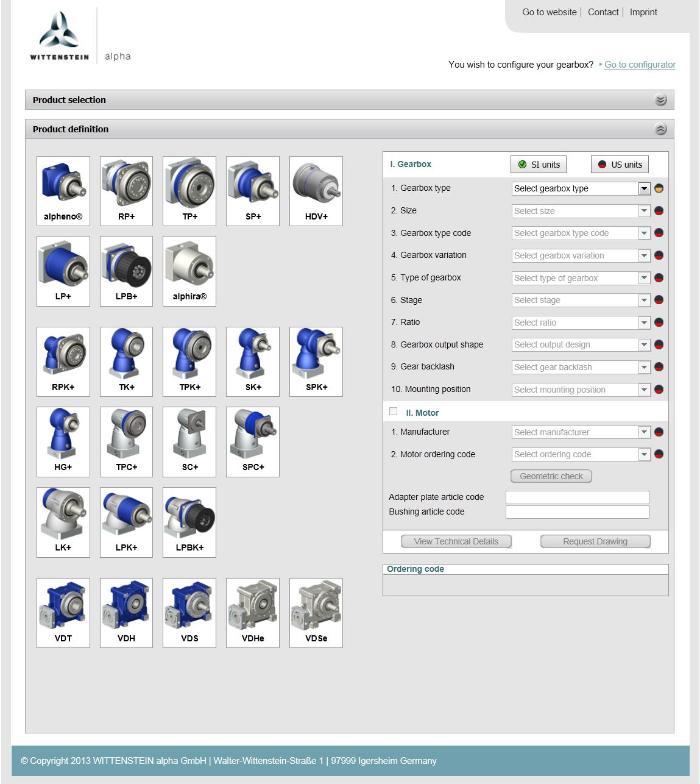Follow the Go to configurator link
This screenshot has height=784, width=700.
pos(639,65)
